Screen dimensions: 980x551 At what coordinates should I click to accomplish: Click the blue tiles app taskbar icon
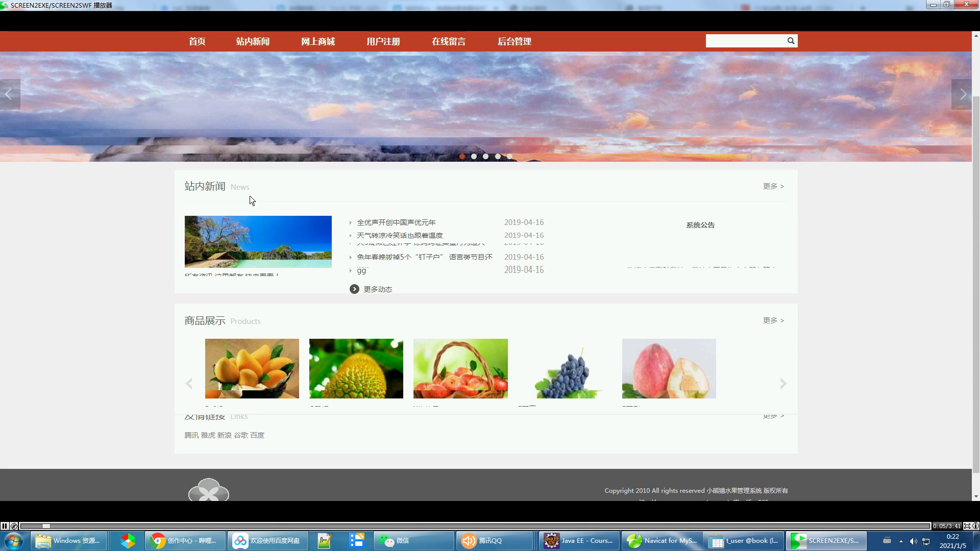tap(357, 541)
